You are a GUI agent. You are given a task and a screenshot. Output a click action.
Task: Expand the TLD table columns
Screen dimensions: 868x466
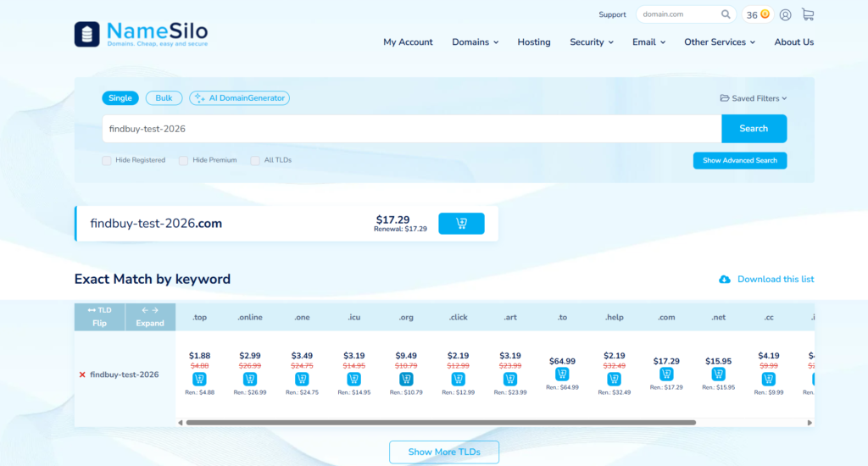pyautogui.click(x=150, y=317)
